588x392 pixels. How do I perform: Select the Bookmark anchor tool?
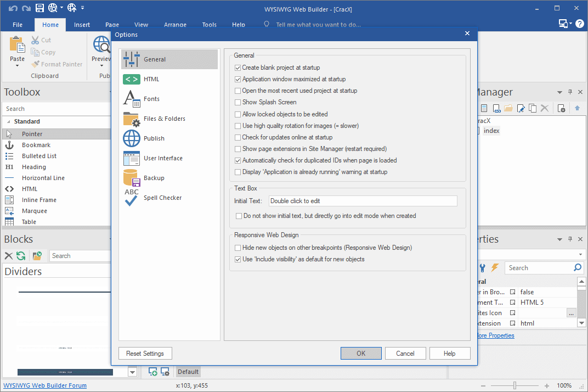(x=56, y=145)
